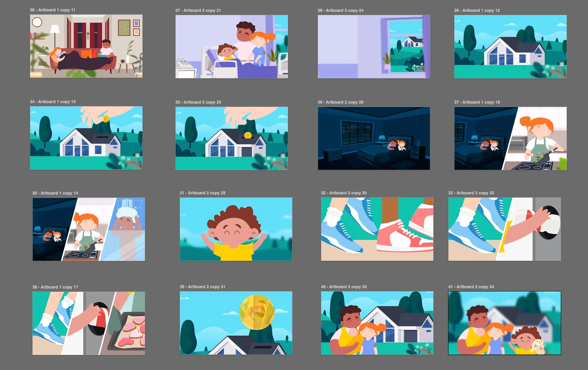Select artboard showing heart cookies tray

coord(89,323)
